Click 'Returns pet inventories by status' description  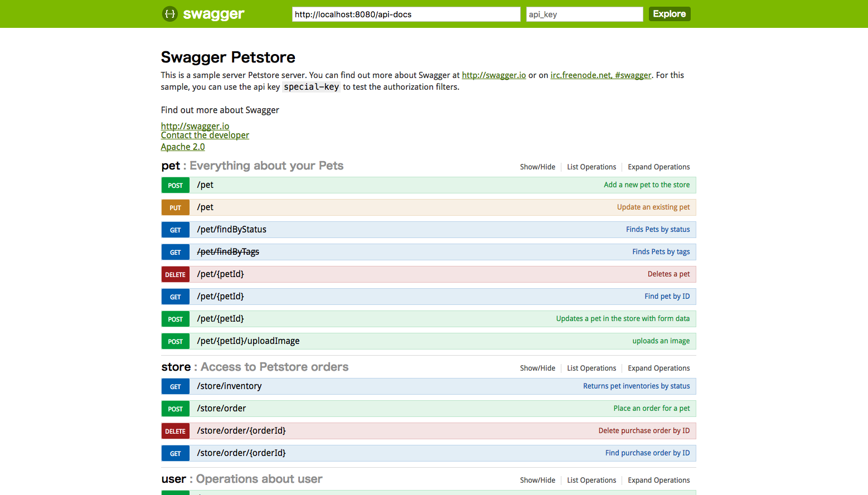click(x=637, y=386)
